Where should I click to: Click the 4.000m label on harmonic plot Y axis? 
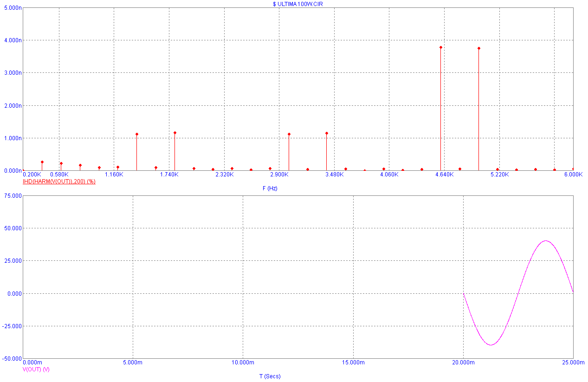(x=12, y=40)
